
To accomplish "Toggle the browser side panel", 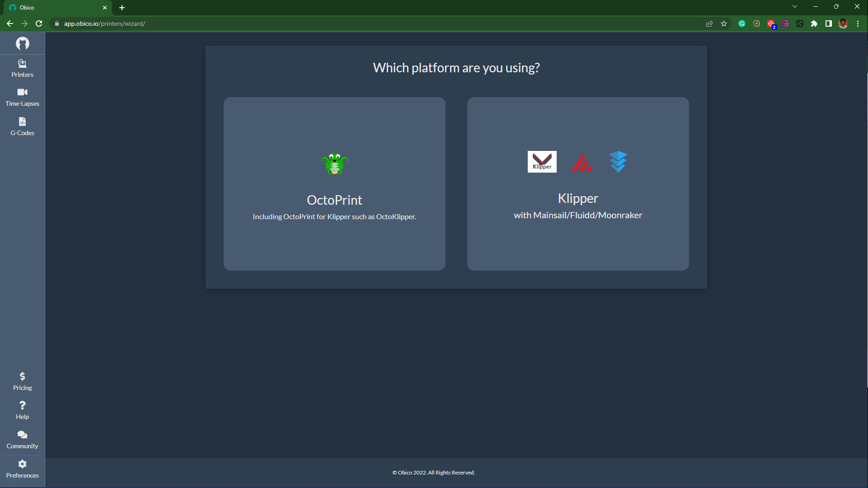I will [x=829, y=23].
